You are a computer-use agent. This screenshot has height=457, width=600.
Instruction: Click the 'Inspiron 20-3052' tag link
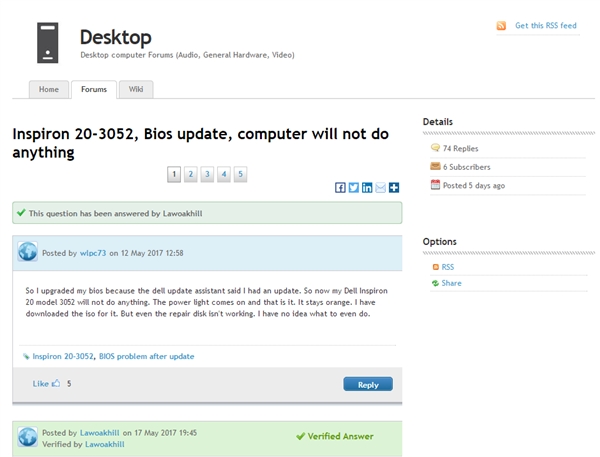(x=63, y=356)
